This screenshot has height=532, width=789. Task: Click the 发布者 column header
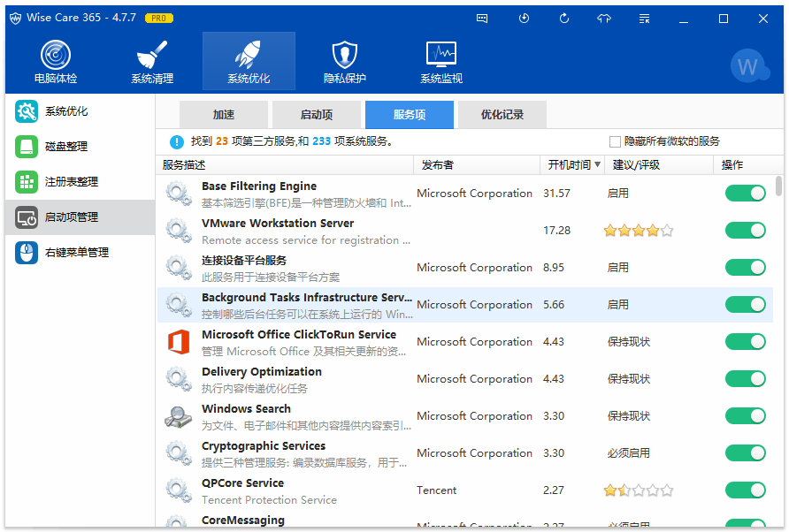point(477,165)
